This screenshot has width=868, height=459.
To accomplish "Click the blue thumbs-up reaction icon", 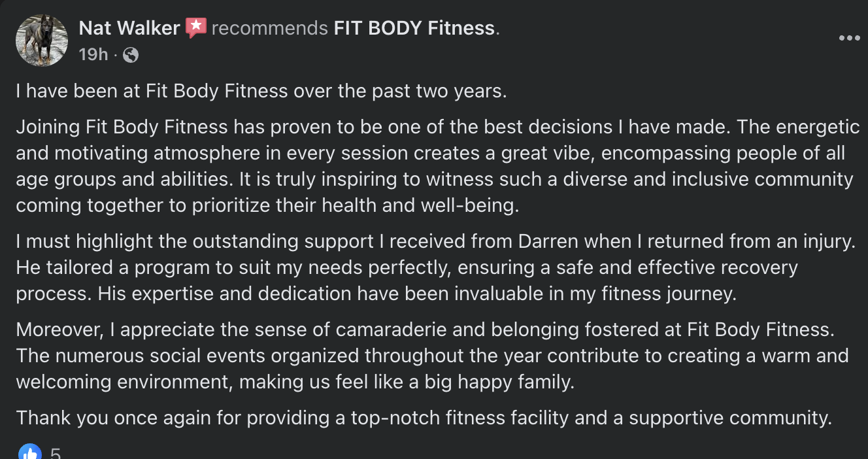I will (x=29, y=452).
